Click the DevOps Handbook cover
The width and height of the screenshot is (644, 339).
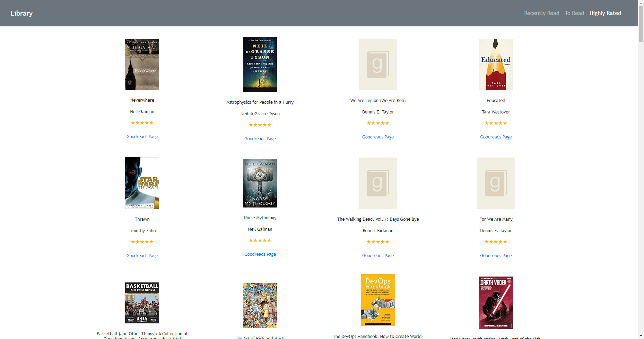378,300
